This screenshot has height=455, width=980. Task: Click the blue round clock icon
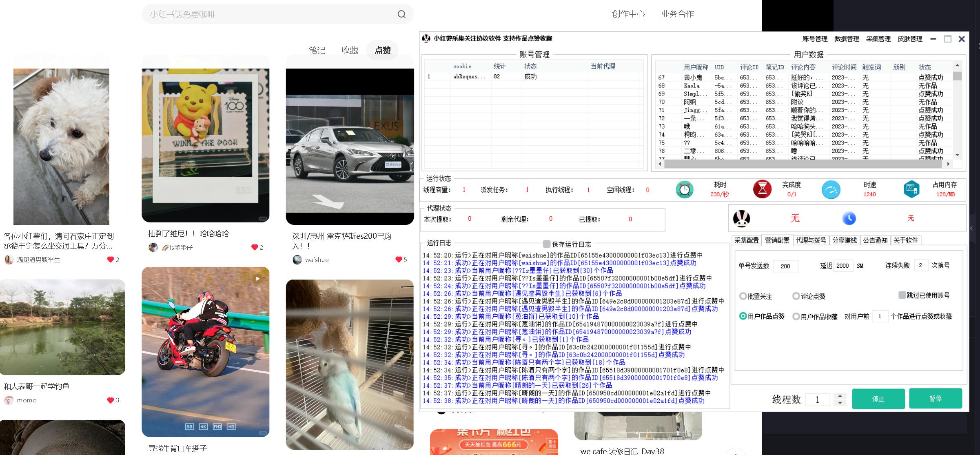tap(849, 218)
